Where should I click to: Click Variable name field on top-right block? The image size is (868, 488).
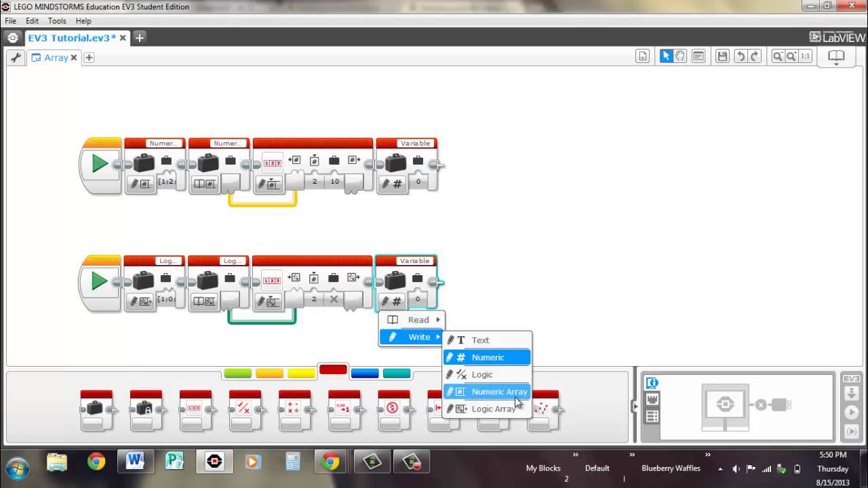415,143
